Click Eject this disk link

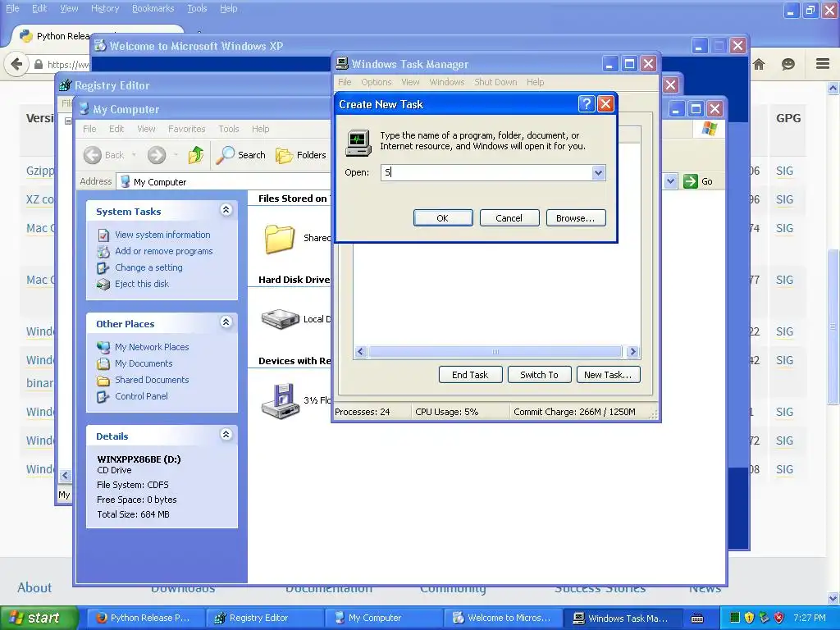[142, 284]
